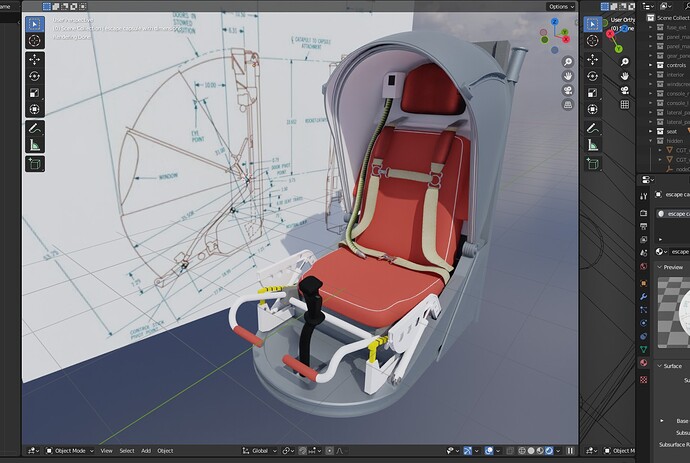Toggle X-ray mode button
This screenshot has width=690, height=463.
[x=510, y=451]
